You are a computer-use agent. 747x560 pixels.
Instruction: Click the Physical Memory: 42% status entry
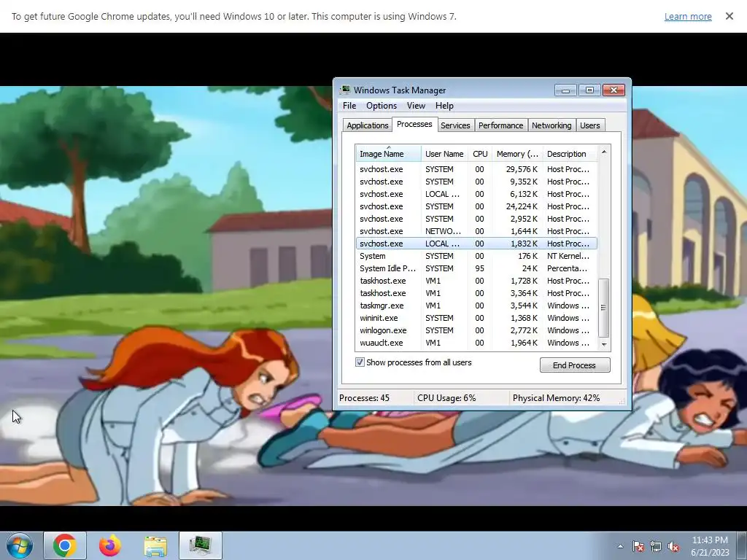[x=556, y=398]
